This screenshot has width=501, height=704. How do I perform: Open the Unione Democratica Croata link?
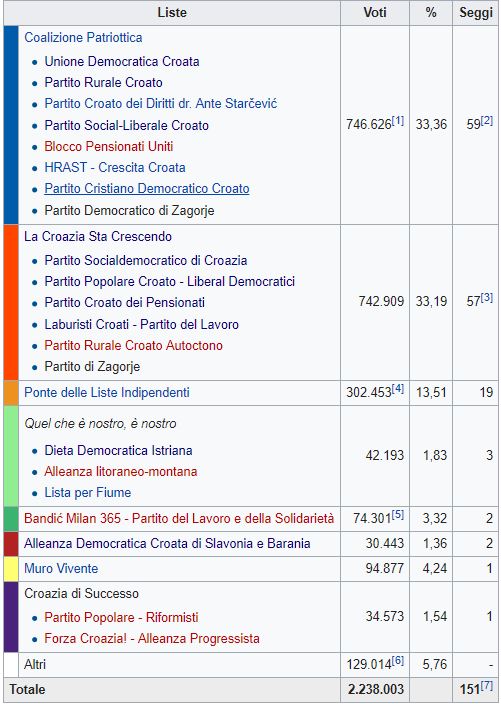(x=122, y=62)
